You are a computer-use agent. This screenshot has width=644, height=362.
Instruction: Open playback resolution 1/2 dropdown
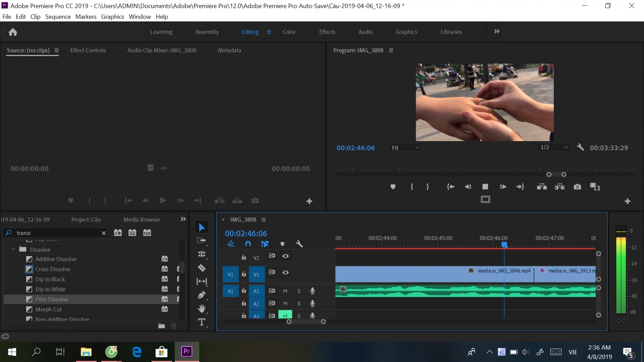554,148
